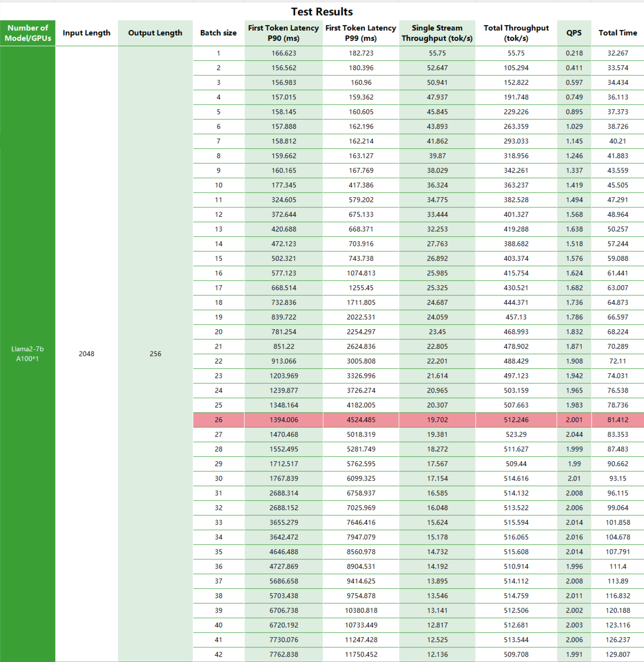Click the input length value "2048"
The width and height of the screenshot is (644, 662).
tap(86, 354)
